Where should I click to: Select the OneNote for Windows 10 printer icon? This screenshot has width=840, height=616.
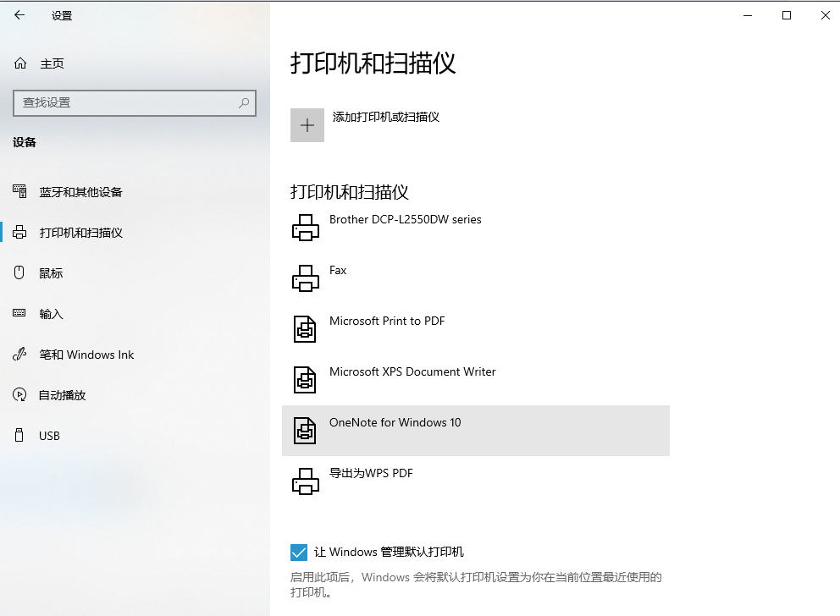tap(306, 430)
